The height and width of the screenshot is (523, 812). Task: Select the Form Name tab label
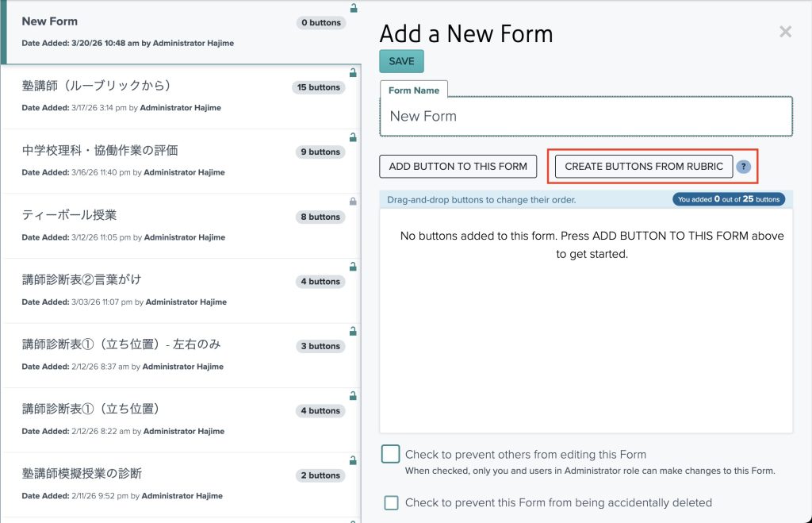click(x=414, y=90)
